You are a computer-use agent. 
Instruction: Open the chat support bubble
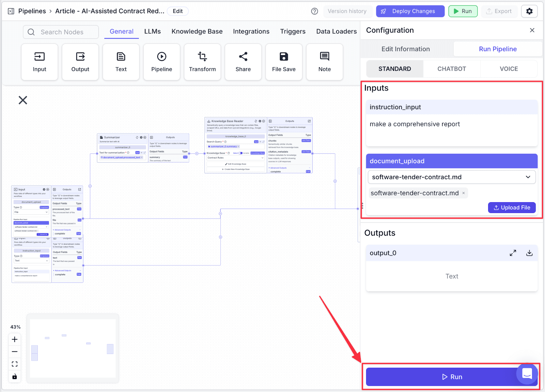click(x=527, y=374)
